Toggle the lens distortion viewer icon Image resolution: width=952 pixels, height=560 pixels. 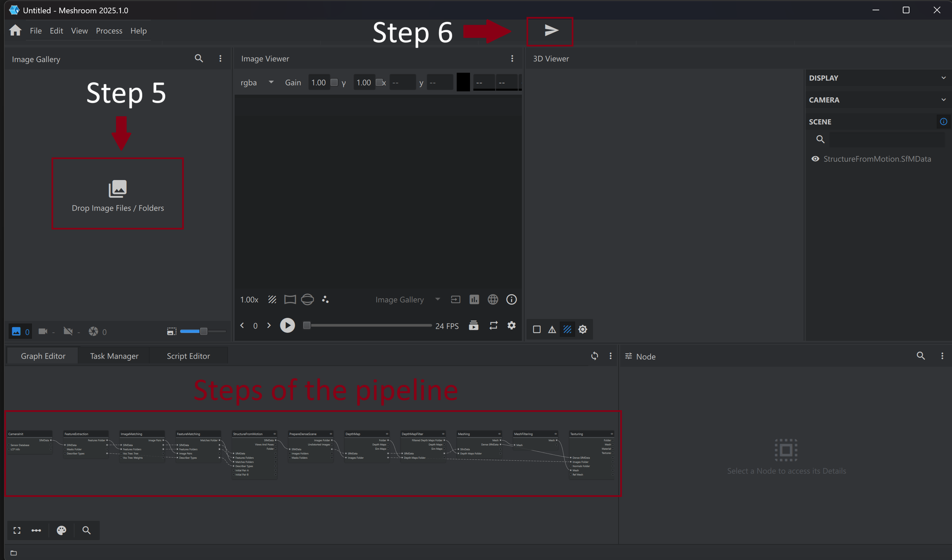[x=290, y=300]
